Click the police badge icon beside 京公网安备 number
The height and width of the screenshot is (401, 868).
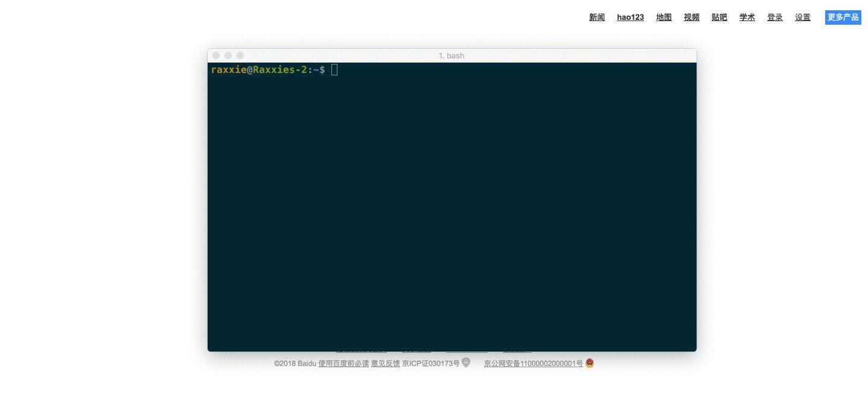point(589,362)
